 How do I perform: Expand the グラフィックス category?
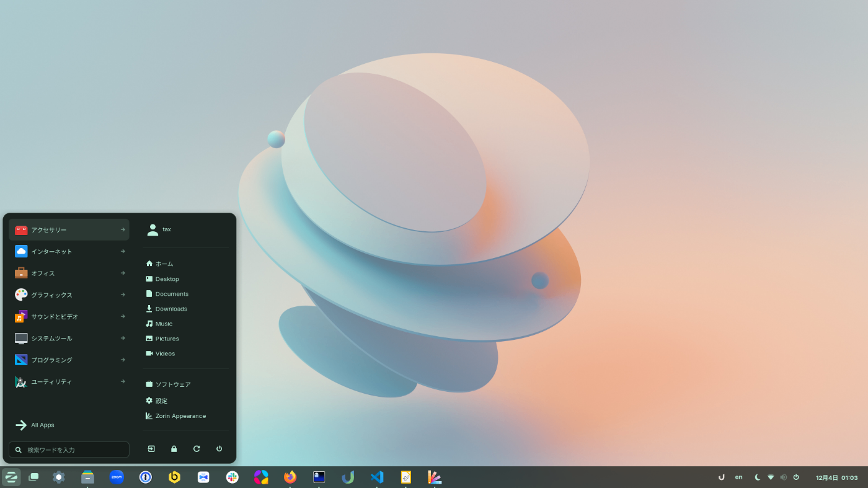[69, 295]
